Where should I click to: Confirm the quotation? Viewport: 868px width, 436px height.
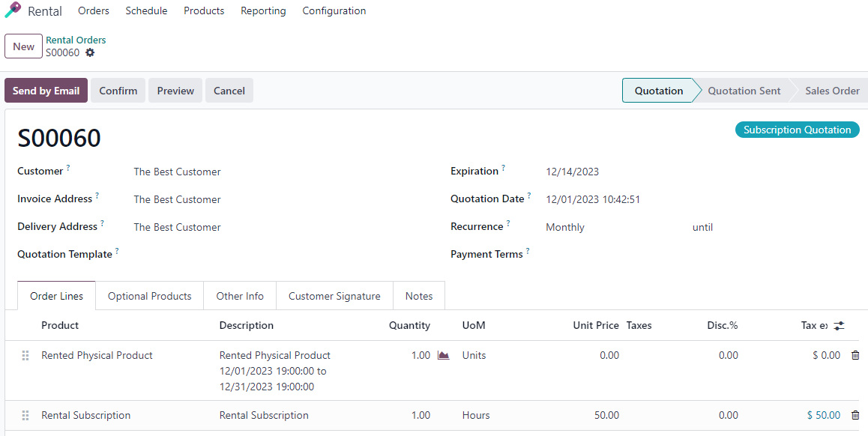[118, 91]
